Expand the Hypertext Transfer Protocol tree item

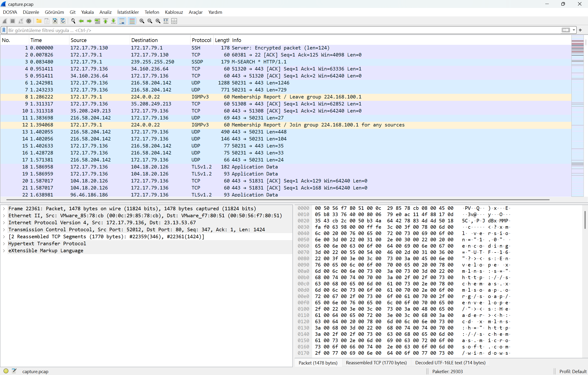(x=4, y=243)
